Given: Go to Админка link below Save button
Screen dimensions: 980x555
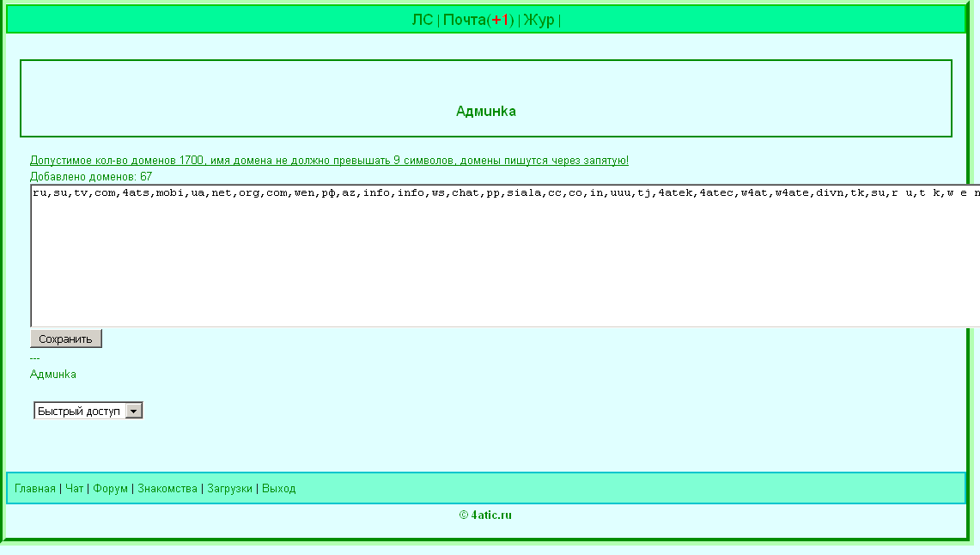Looking at the screenshot, I should pos(53,375).
